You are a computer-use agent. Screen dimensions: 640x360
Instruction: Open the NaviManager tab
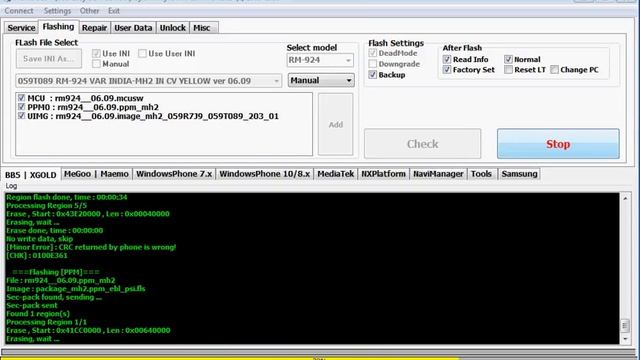[x=438, y=174]
